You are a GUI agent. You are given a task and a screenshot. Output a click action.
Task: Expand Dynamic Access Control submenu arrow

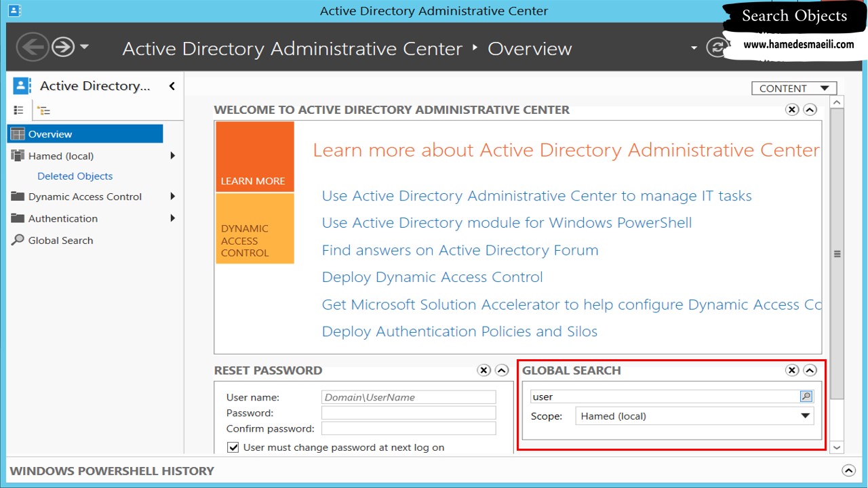(172, 197)
